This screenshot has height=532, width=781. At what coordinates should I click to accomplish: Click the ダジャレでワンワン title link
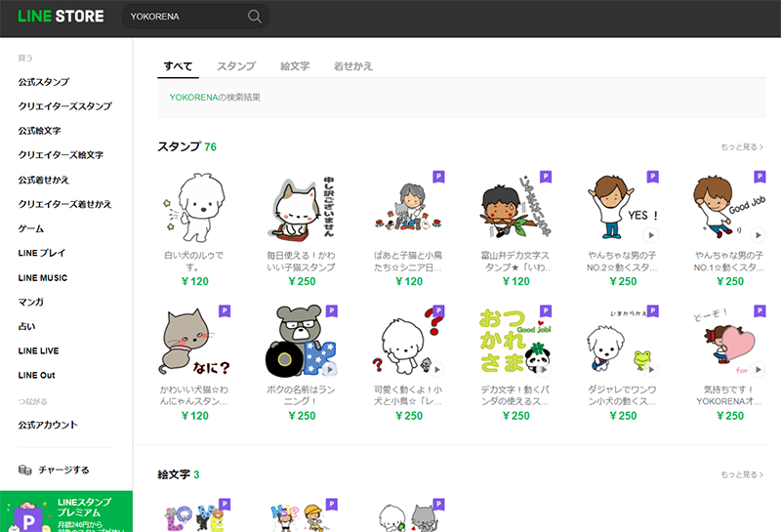click(x=622, y=395)
